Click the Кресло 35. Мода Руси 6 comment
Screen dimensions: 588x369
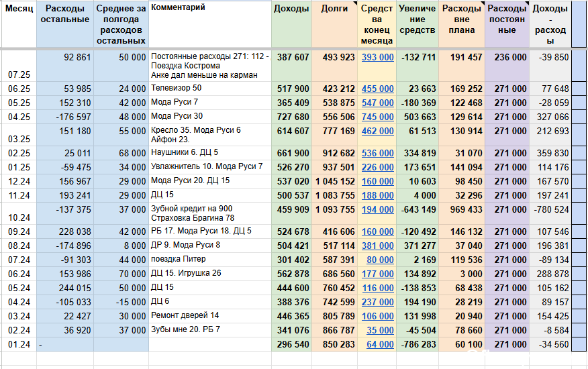[x=210, y=135]
